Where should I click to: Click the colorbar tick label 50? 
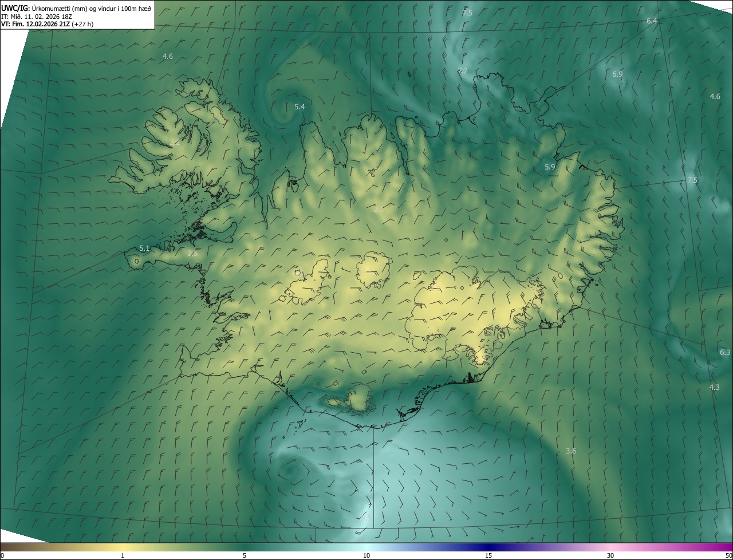(728, 555)
